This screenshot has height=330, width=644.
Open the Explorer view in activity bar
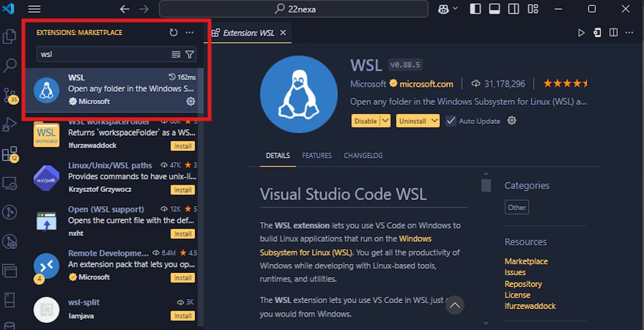point(10,36)
